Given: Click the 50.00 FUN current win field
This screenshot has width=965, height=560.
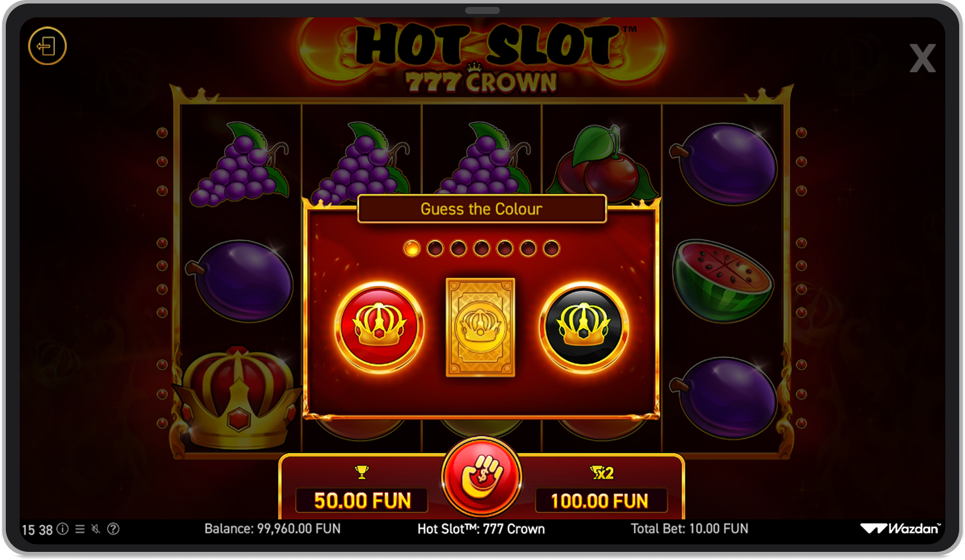Looking at the screenshot, I should click(x=362, y=501).
